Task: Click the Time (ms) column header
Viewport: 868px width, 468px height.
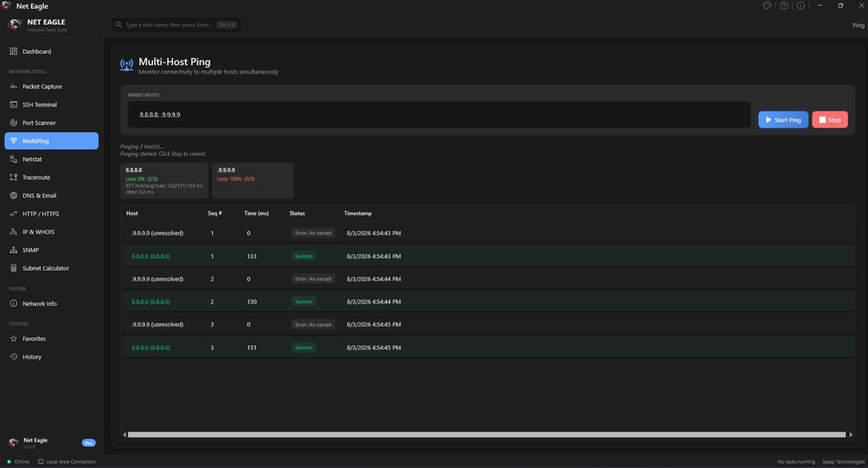Action: pos(256,213)
